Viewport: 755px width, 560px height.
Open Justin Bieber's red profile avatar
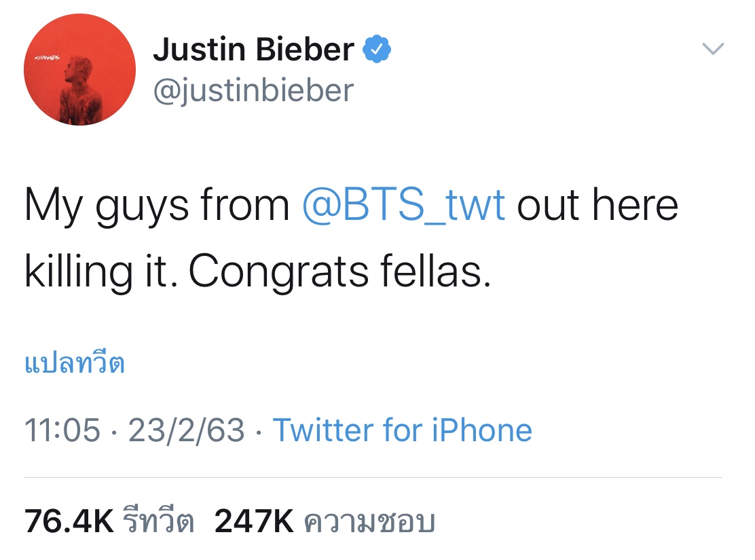point(79,70)
